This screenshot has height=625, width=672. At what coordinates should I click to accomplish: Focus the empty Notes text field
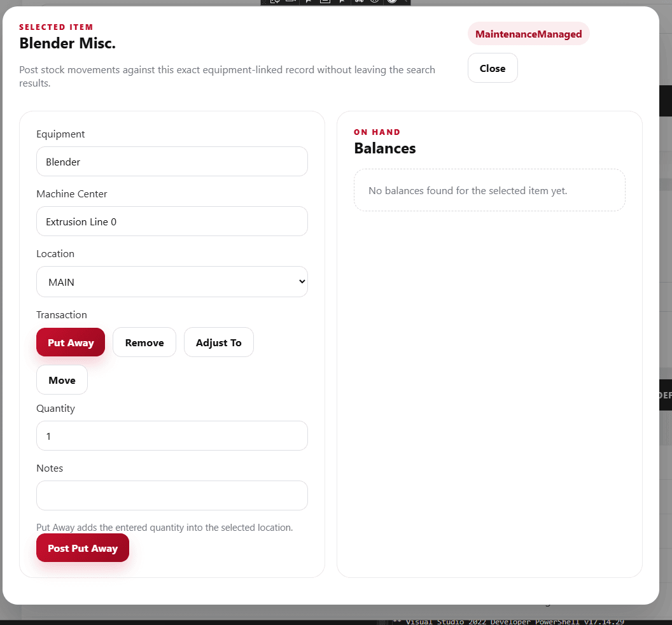(172, 495)
